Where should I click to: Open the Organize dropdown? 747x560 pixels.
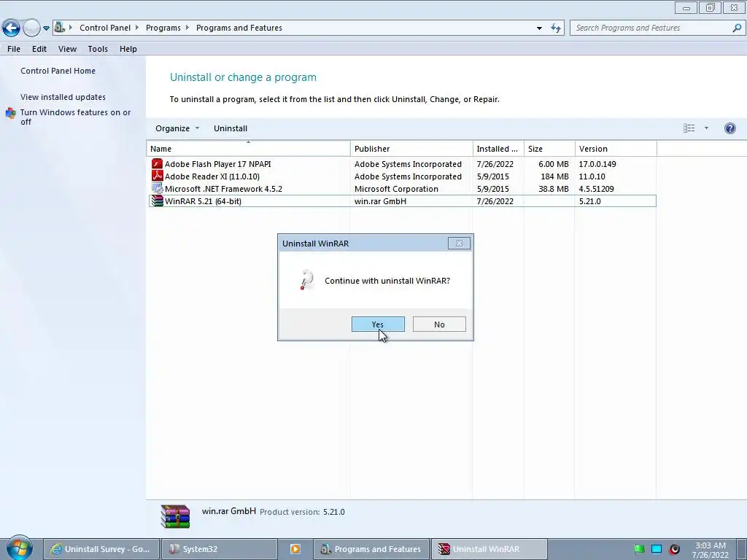tap(177, 128)
